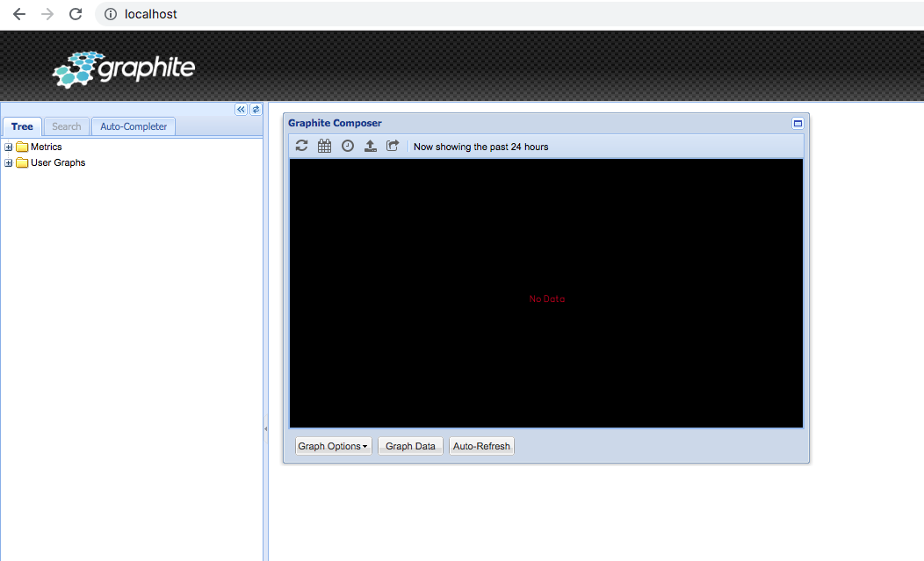The width and height of the screenshot is (924, 561).
Task: Select the Metrics tree item
Action: click(x=46, y=147)
